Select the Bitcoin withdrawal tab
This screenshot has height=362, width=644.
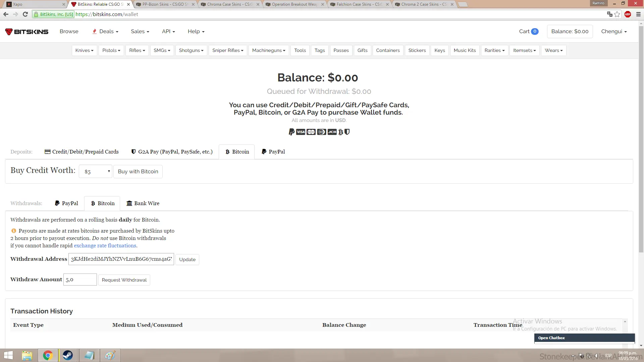[x=102, y=203]
